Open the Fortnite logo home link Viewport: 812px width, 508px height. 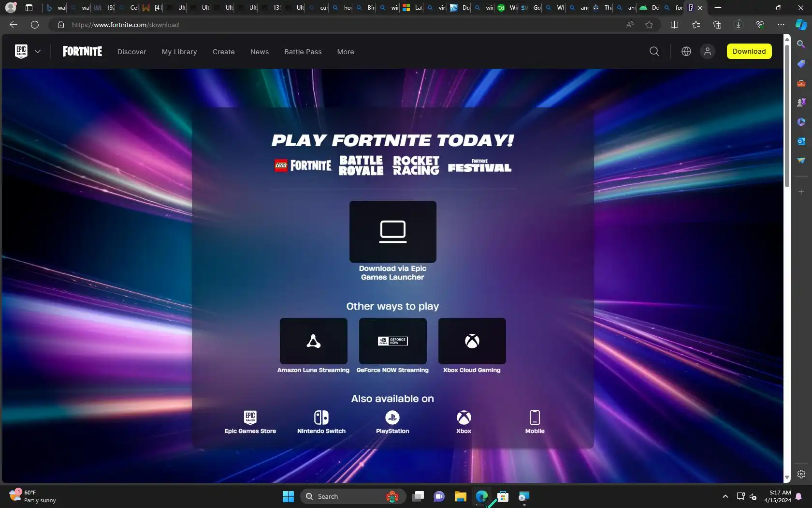82,51
